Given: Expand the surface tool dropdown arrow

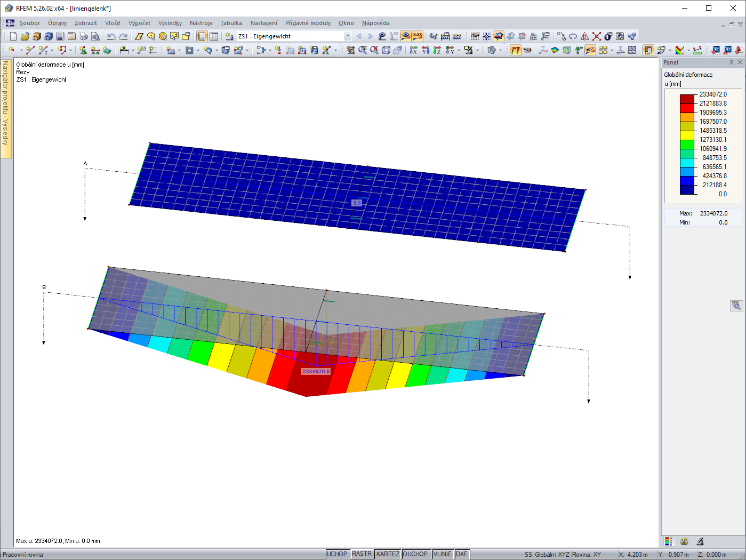Looking at the screenshot, I should click(x=179, y=50).
